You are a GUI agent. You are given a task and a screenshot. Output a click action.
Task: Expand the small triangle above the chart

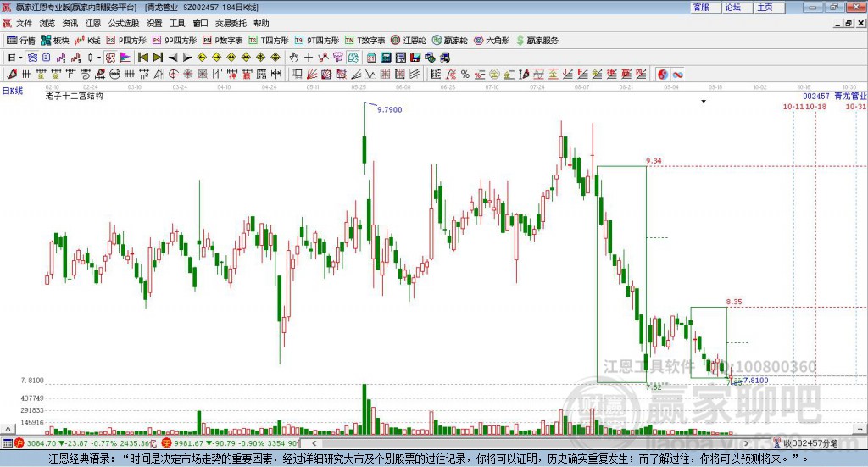(703, 101)
